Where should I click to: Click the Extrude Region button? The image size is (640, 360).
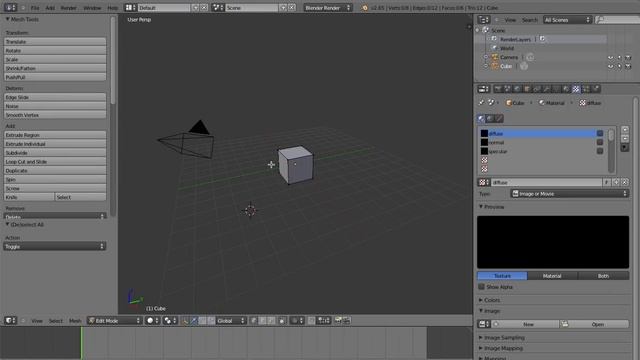click(55, 135)
